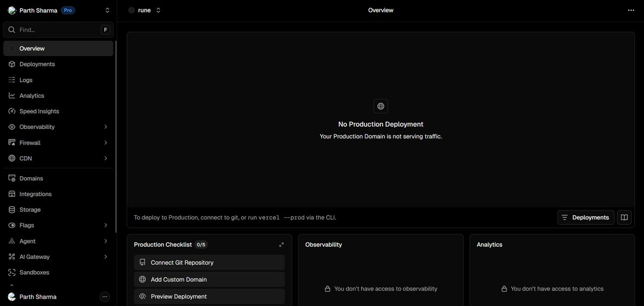Screen dimensions: 644x306
Task: Click the Speed Insights gauge icon
Action: [12, 111]
